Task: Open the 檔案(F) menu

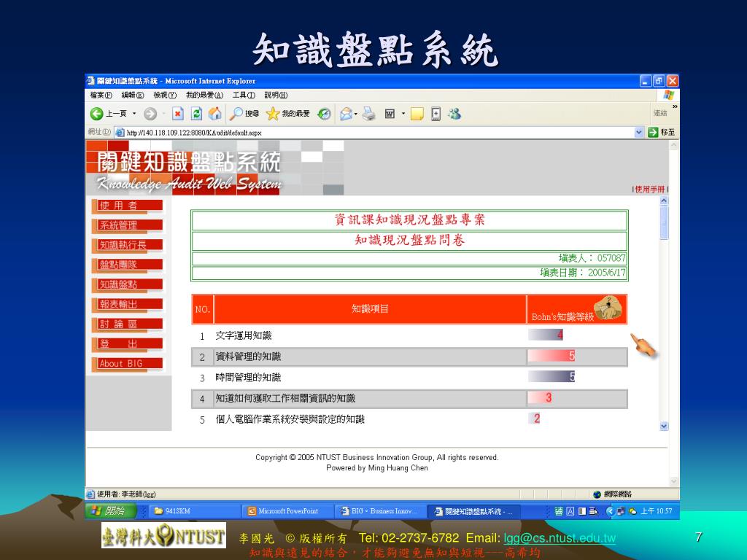Action: pyautogui.click(x=101, y=96)
